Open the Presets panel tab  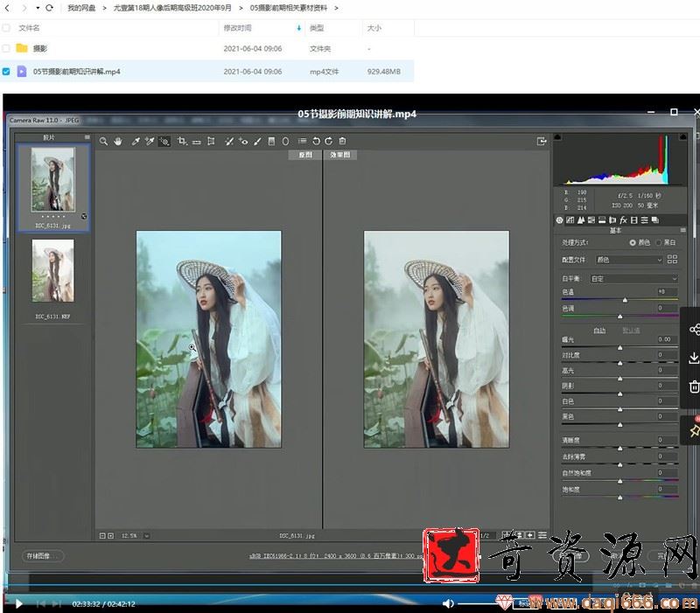[645, 220]
